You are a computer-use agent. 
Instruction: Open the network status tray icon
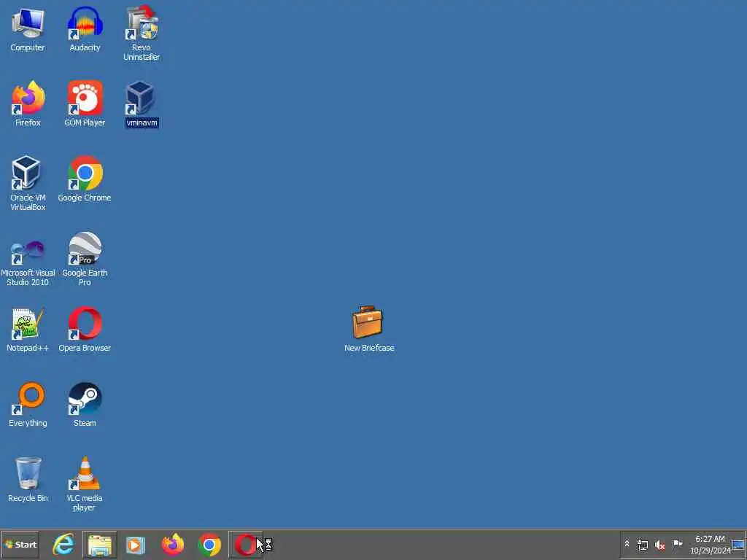coord(642,544)
